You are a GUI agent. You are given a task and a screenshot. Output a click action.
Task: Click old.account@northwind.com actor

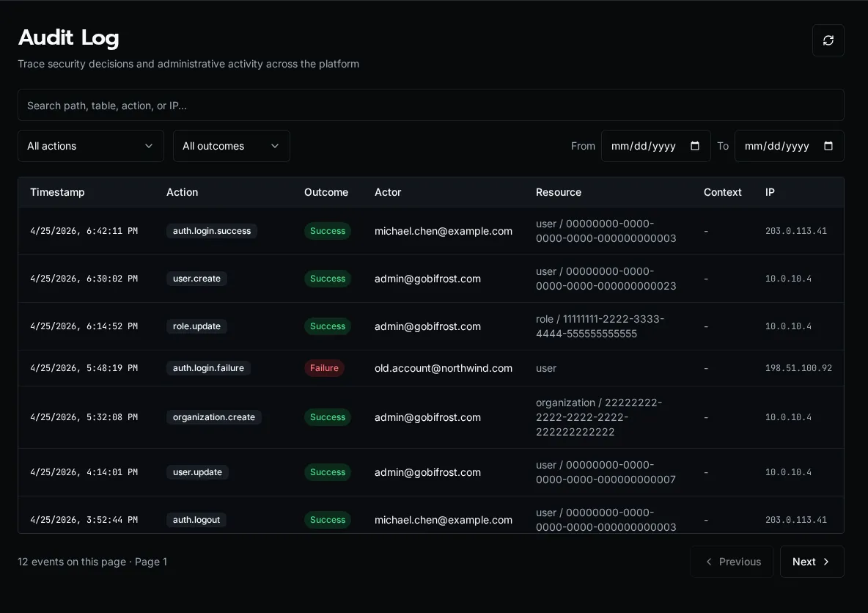pos(443,367)
